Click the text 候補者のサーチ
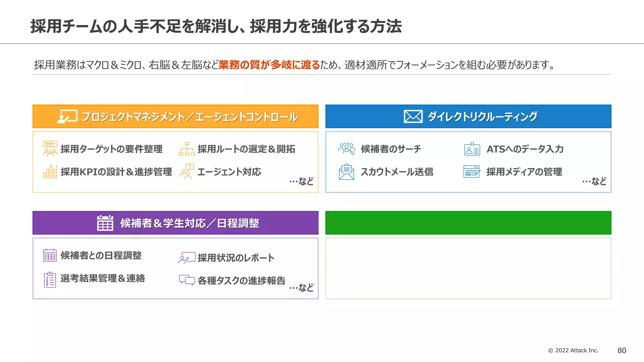Screen dimensions: 644x362 pyautogui.click(x=391, y=149)
